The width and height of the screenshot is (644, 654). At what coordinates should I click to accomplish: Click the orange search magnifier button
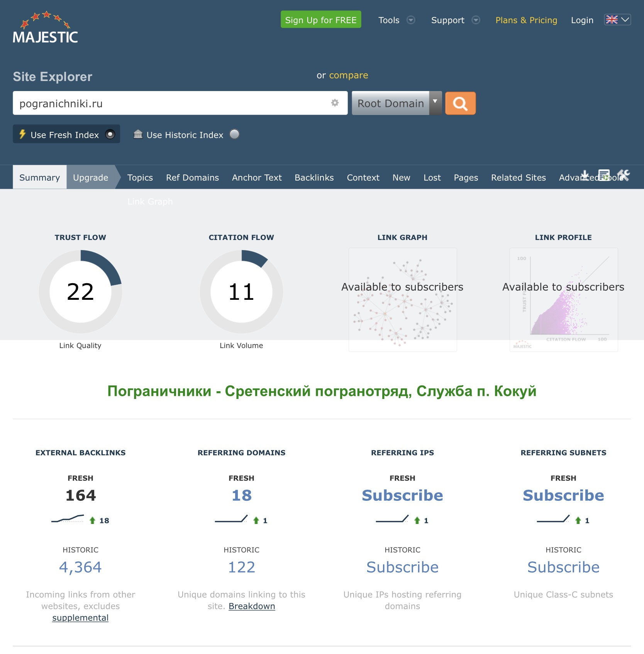click(460, 103)
